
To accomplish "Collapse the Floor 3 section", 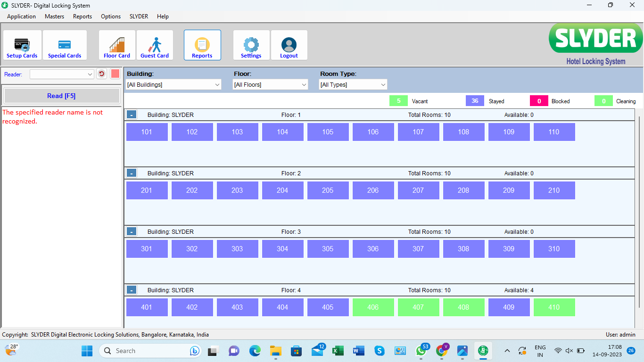I will (x=132, y=231).
